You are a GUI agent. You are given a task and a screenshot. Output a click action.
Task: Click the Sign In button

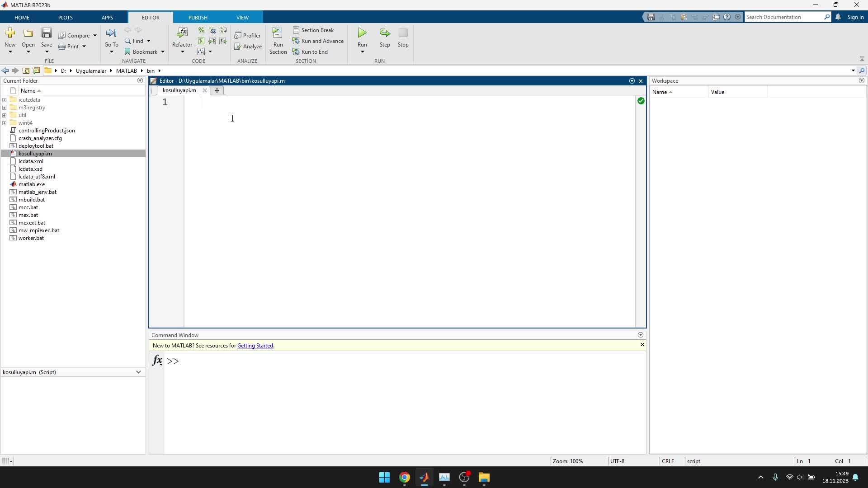(855, 17)
